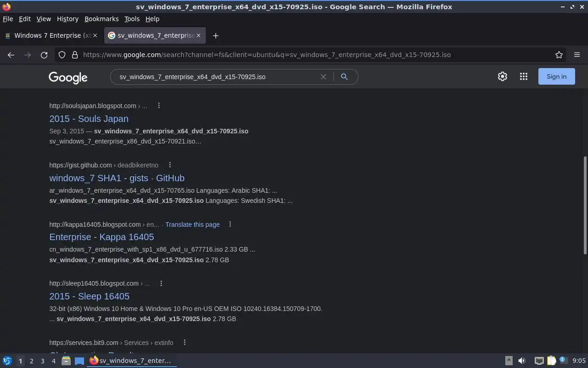This screenshot has width=588, height=368.
Task: Open options for the Kappa 16405 result
Action: click(x=230, y=224)
